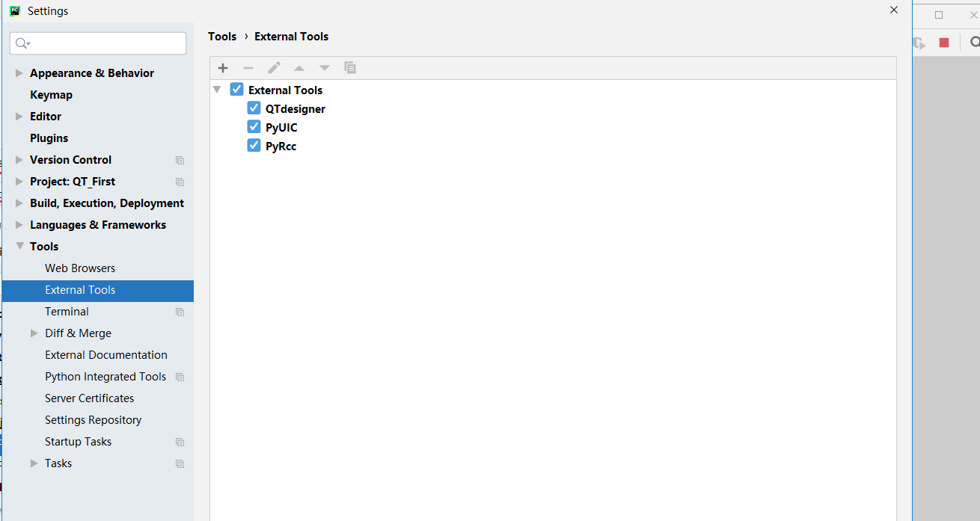This screenshot has height=521, width=980.
Task: Click the project-level icon next to Tasks
Action: tap(180, 463)
